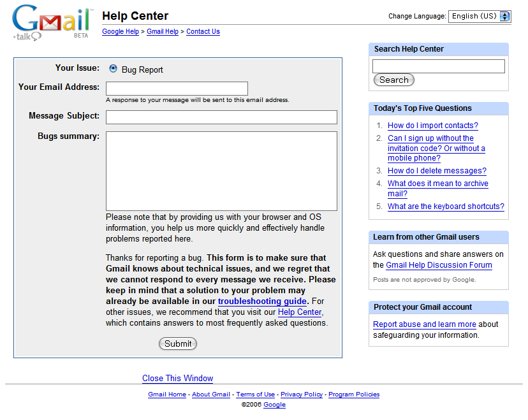This screenshot has width=528, height=420.
Task: Open 'What are the keyboard shortcuts?' link
Action: pyautogui.click(x=446, y=206)
